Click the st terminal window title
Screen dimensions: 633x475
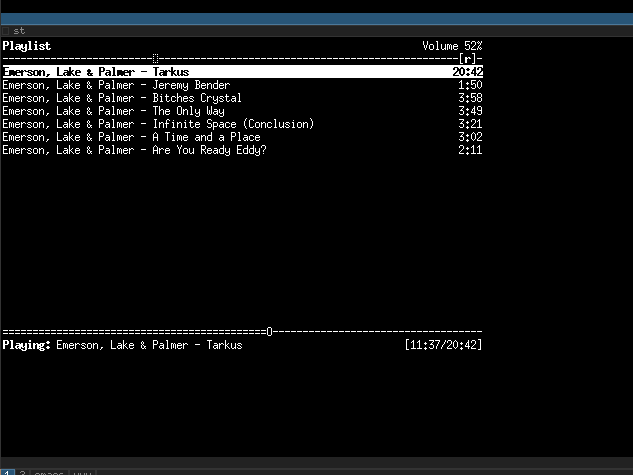19,31
